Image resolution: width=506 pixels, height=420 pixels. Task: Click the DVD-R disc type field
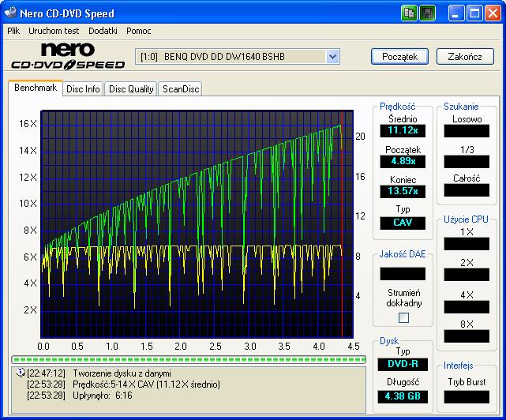[x=403, y=365]
